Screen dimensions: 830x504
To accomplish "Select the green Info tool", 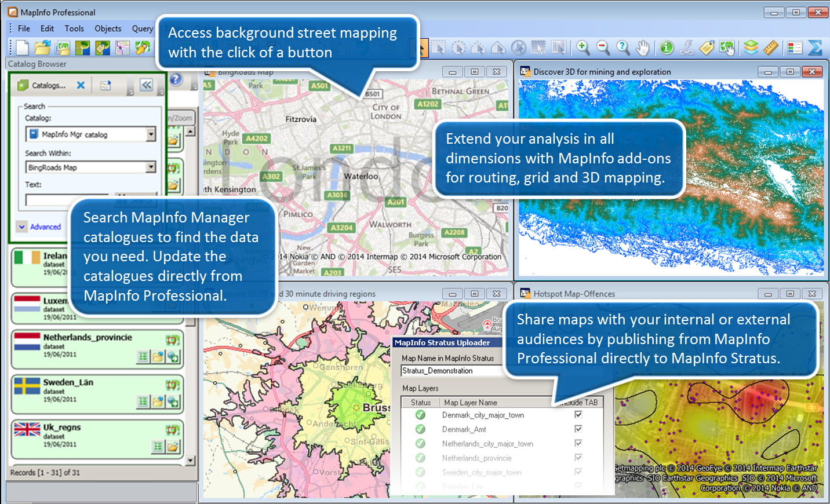I will (x=667, y=48).
